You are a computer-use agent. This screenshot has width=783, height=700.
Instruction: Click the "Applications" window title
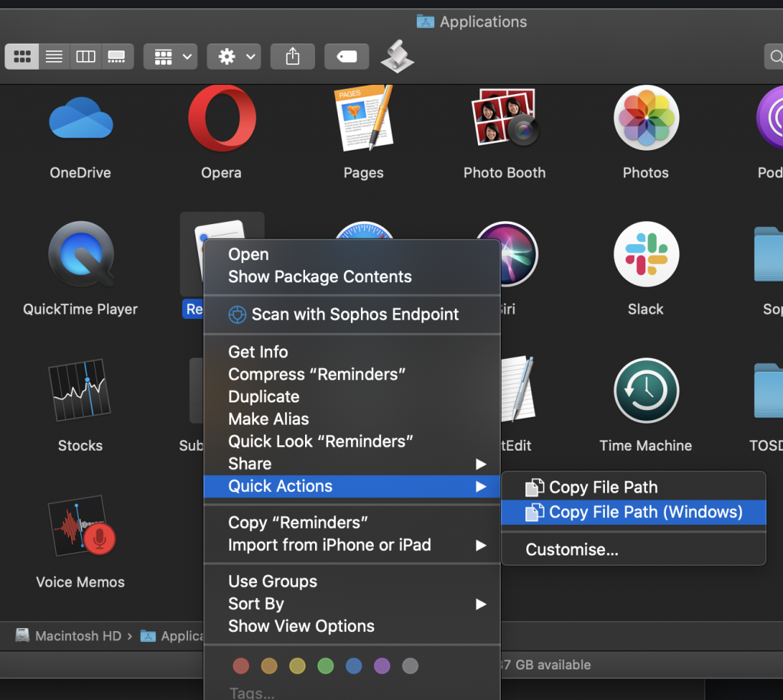(x=483, y=22)
